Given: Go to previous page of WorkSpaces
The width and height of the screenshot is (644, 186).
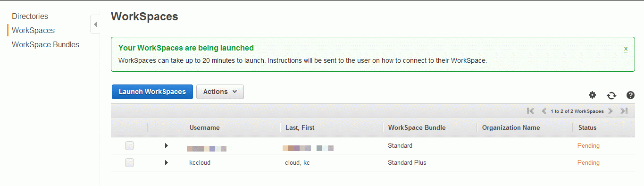Looking at the screenshot, I should coord(544,111).
